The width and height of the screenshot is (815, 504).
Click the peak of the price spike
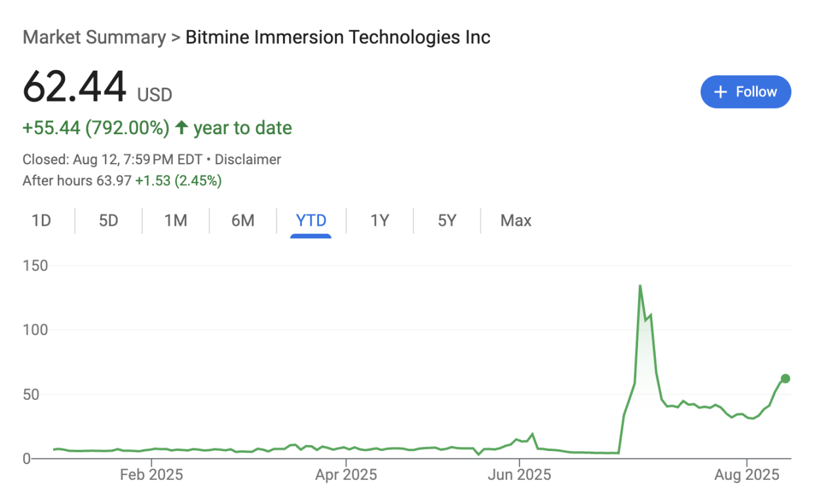pos(640,286)
